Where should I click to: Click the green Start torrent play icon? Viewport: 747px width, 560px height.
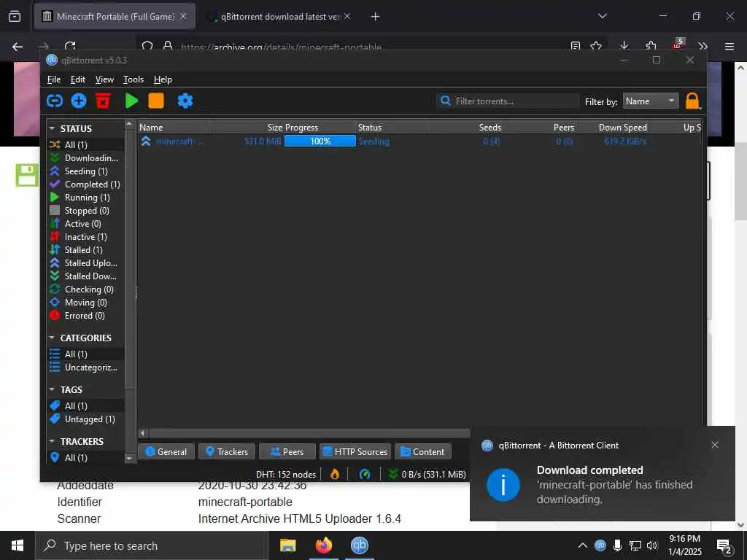point(131,101)
